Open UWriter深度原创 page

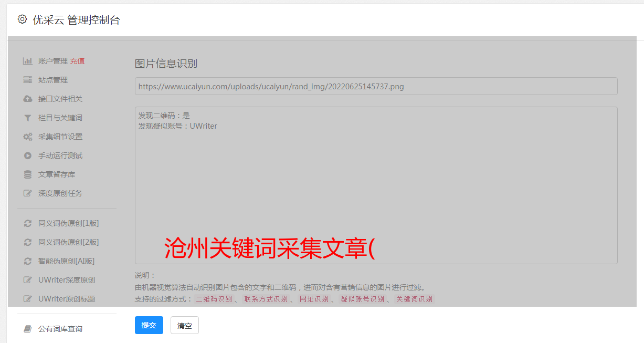tap(67, 280)
